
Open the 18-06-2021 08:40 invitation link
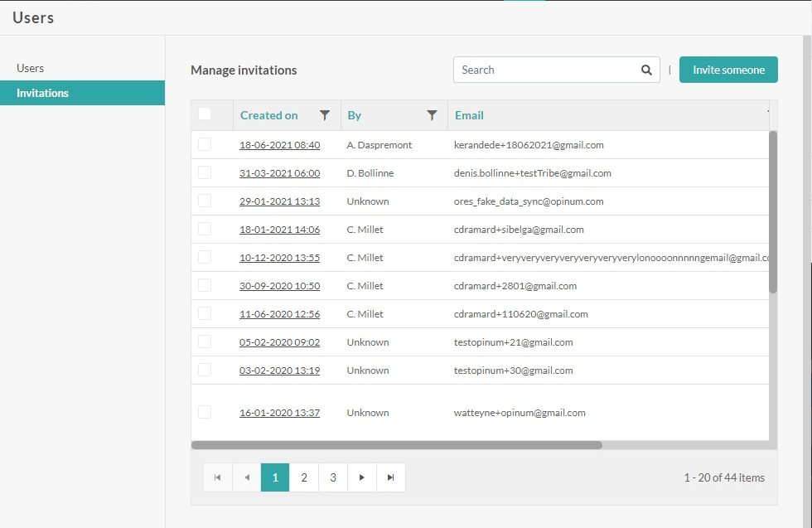(x=279, y=144)
